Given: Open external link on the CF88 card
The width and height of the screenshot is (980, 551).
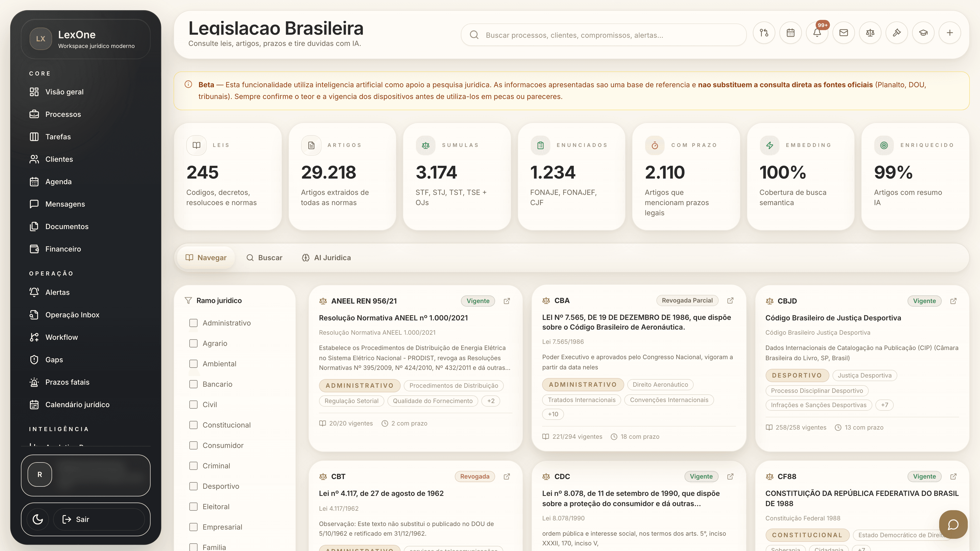Looking at the screenshot, I should click(954, 477).
